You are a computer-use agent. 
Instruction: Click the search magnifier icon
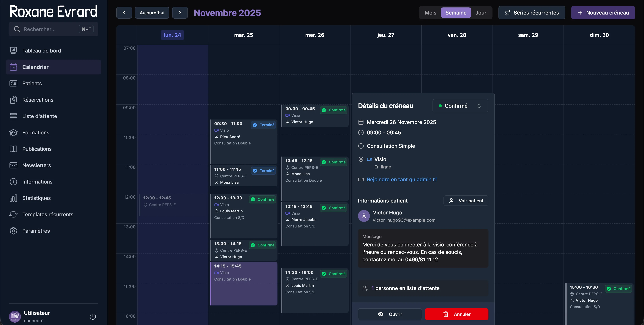[x=17, y=29]
